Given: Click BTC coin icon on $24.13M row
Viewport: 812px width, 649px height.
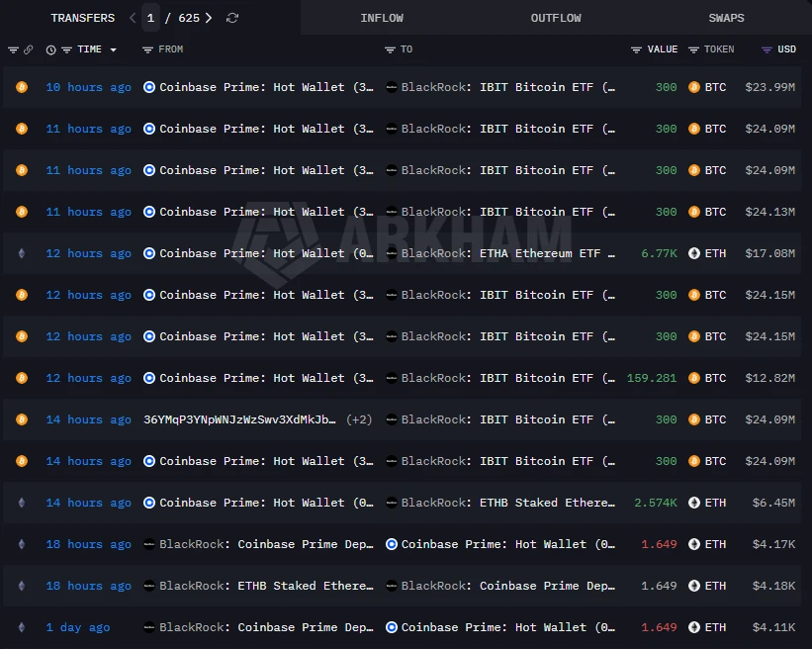Looking at the screenshot, I should [694, 212].
